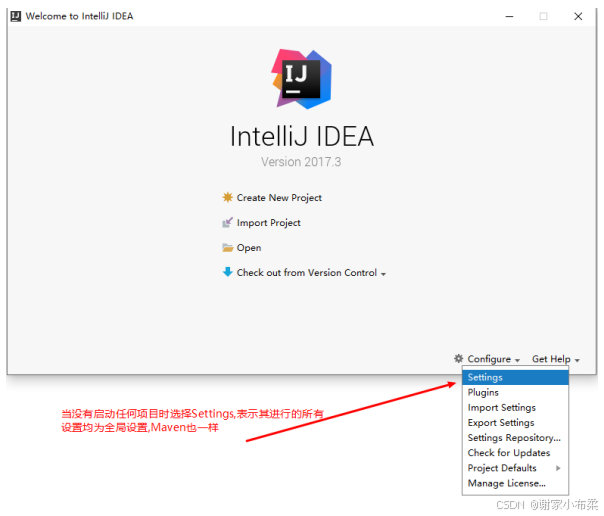Select Check for Updates menu entry
The width and height of the screenshot is (604, 516).
[x=515, y=453]
